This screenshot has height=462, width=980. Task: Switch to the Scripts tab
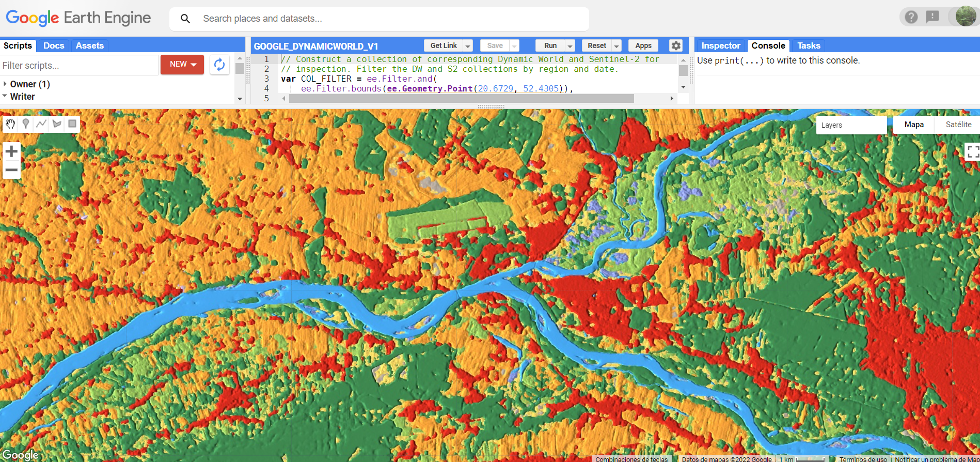pos(18,45)
